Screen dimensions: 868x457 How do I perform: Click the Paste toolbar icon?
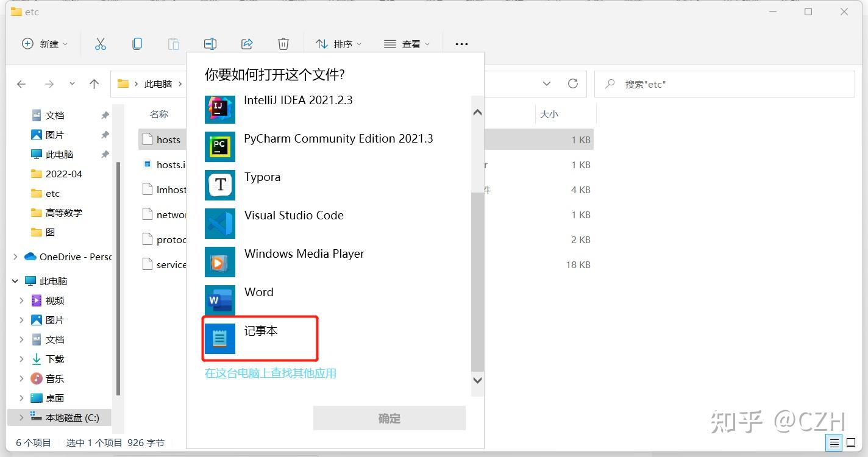(174, 44)
